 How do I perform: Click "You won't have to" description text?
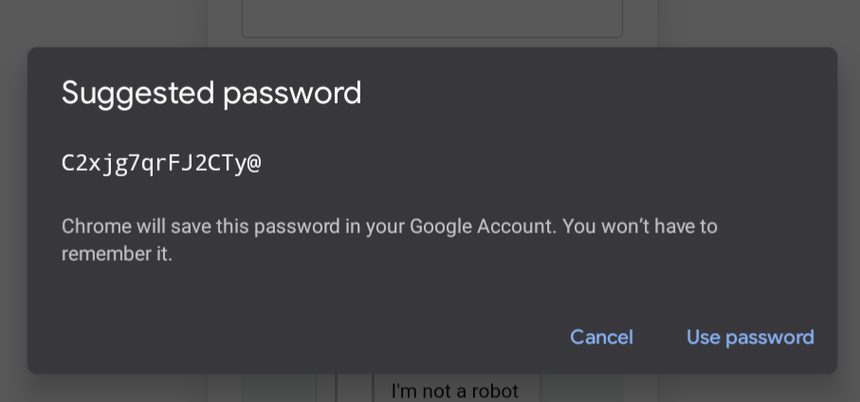(640, 226)
